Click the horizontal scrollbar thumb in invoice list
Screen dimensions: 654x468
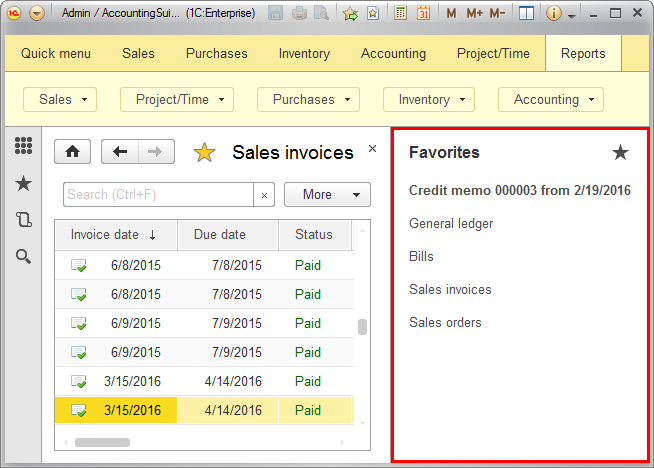(102, 442)
